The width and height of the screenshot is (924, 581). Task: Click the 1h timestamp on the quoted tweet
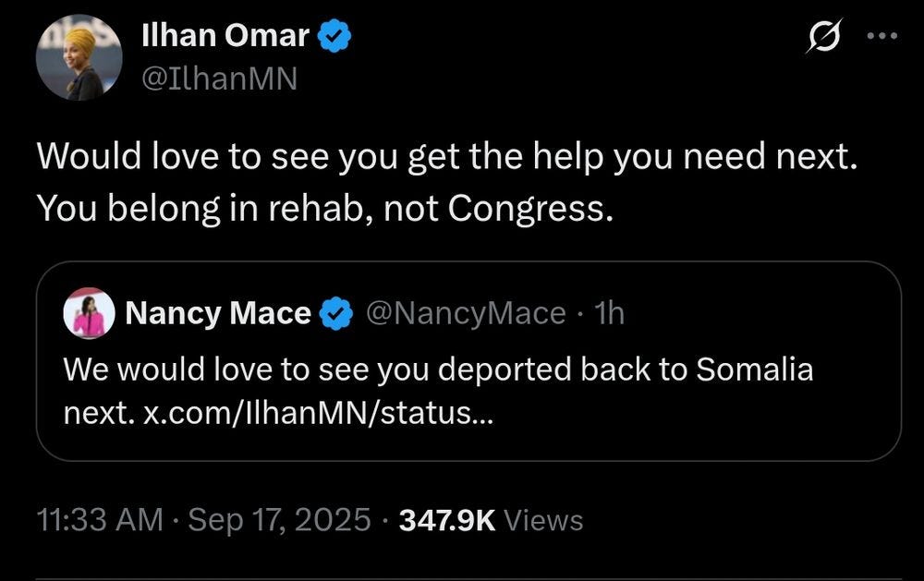tap(612, 313)
